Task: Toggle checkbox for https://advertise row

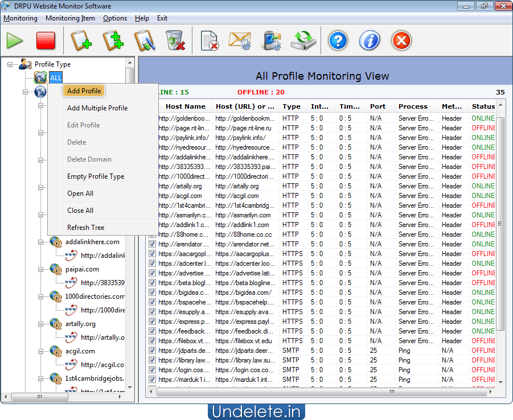Action: coord(152,273)
